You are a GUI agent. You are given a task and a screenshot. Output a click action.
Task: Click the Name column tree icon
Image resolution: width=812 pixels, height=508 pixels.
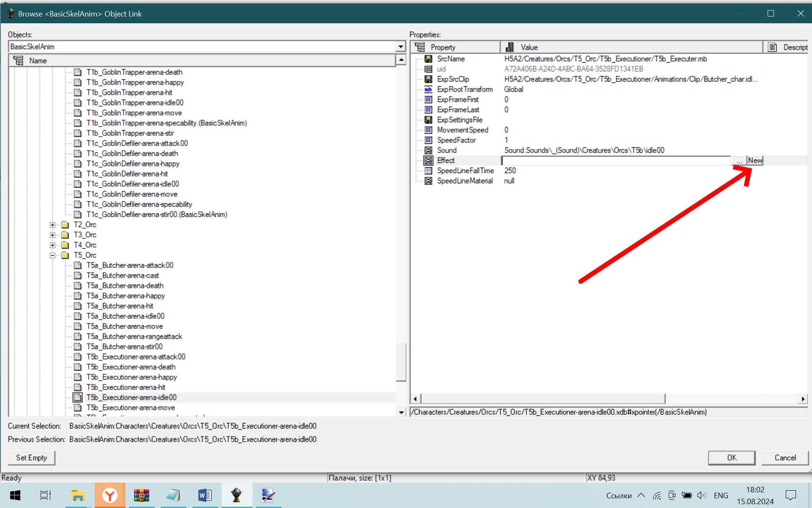18,61
